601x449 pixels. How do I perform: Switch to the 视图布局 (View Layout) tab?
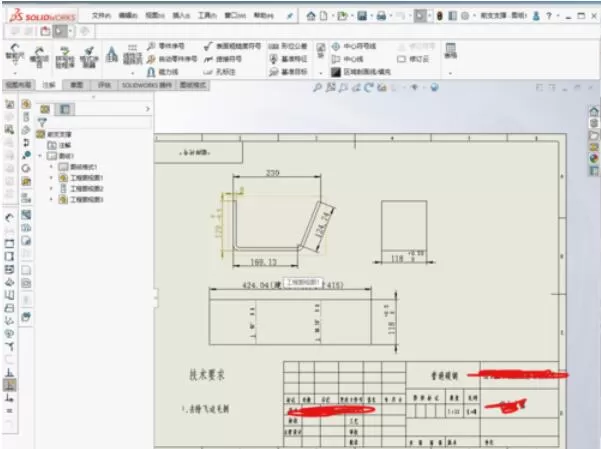pos(18,85)
